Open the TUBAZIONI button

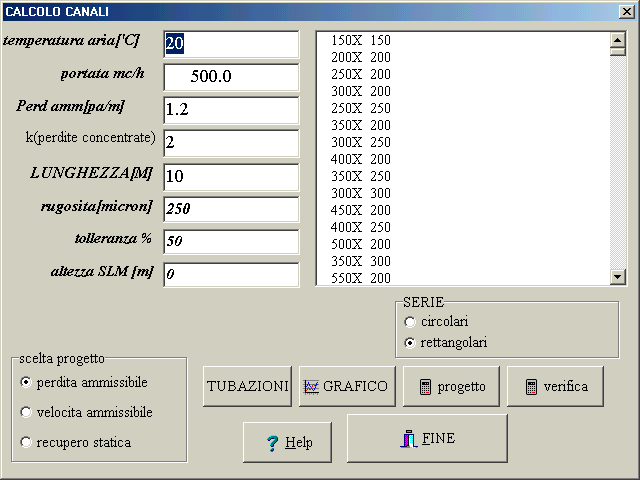(x=247, y=386)
